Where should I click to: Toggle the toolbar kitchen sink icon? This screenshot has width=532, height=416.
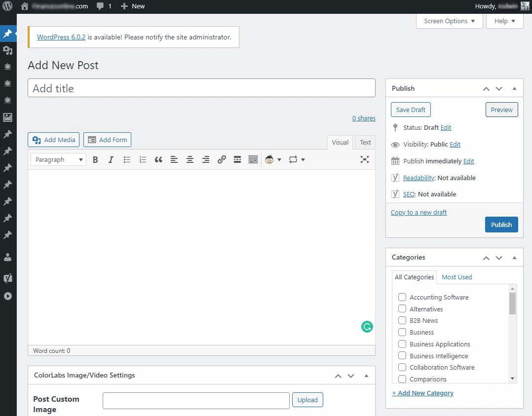(x=253, y=159)
